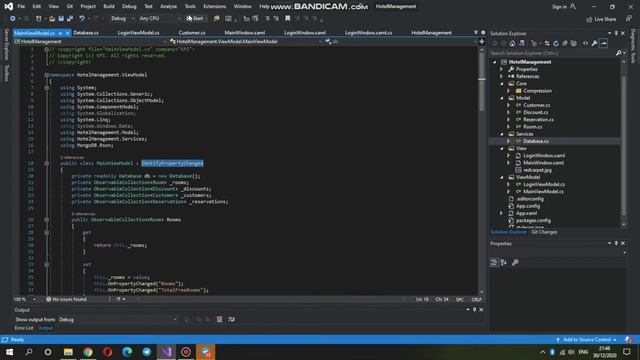Open Telegram from the taskbar
The image size is (640, 360).
pos(147,352)
